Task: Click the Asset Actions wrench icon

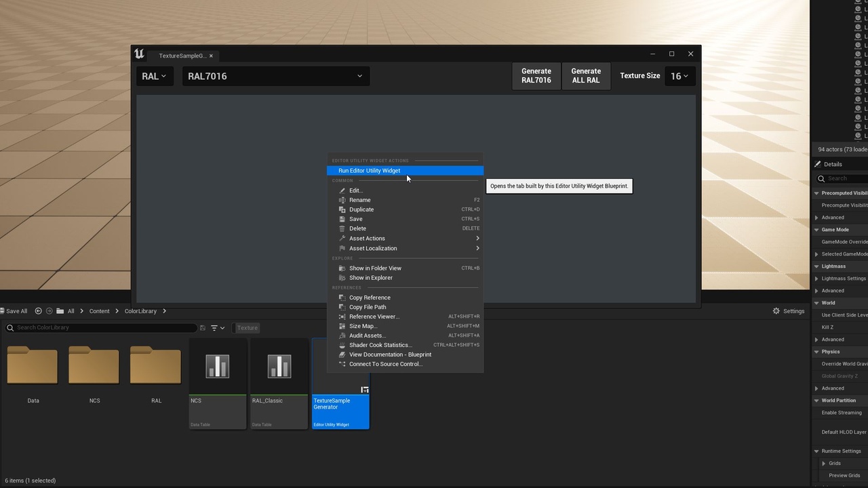Action: [342, 239]
